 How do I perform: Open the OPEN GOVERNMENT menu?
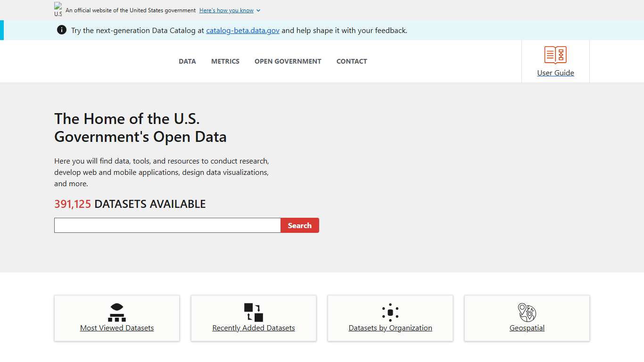[x=288, y=61]
